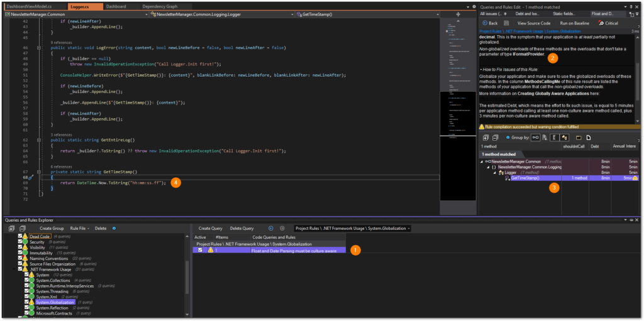Image resolution: width=644 pixels, height=321 pixels.
Task: Toggle the System.Xml group checkbox
Action: point(26,297)
